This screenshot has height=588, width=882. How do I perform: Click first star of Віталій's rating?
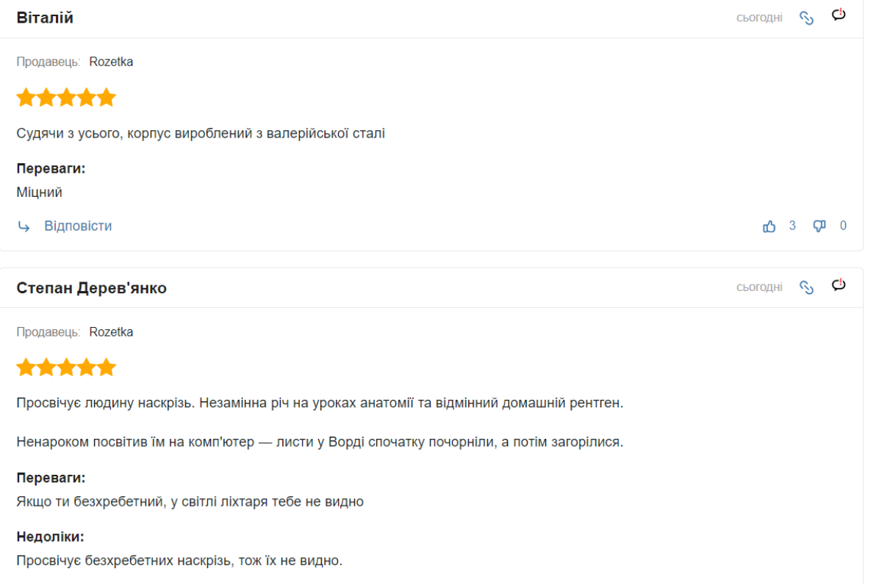pyautogui.click(x=26, y=98)
